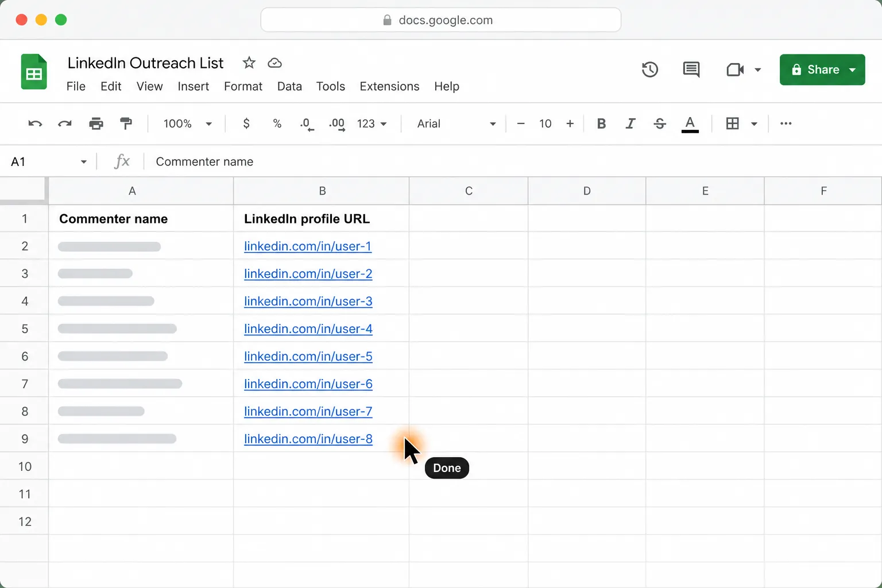Redo the last undone action

65,123
